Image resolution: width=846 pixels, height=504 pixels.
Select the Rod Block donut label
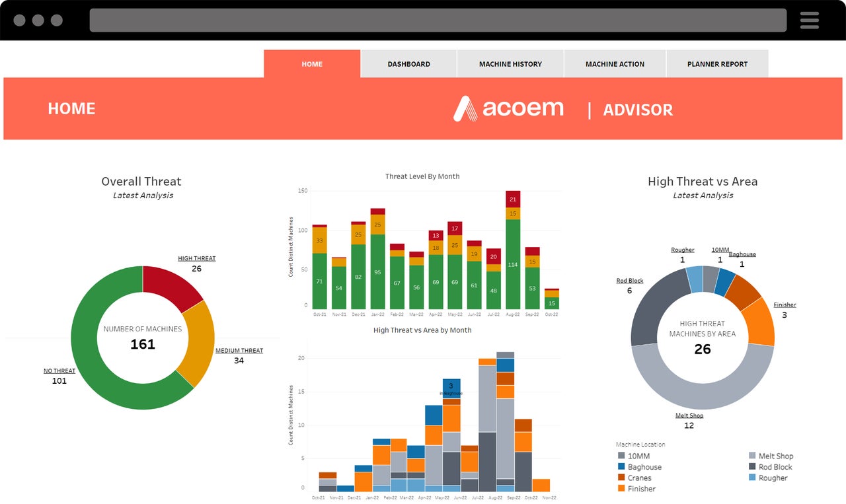click(629, 281)
